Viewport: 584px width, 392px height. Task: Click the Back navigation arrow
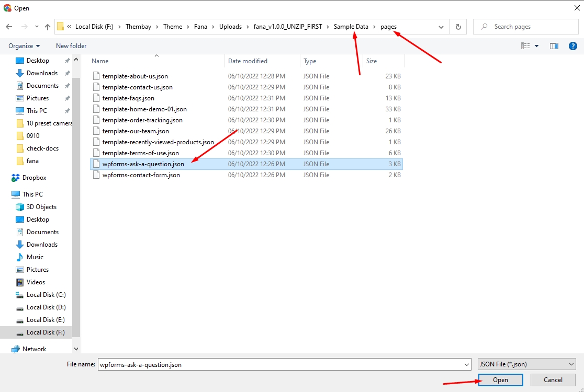click(x=9, y=27)
